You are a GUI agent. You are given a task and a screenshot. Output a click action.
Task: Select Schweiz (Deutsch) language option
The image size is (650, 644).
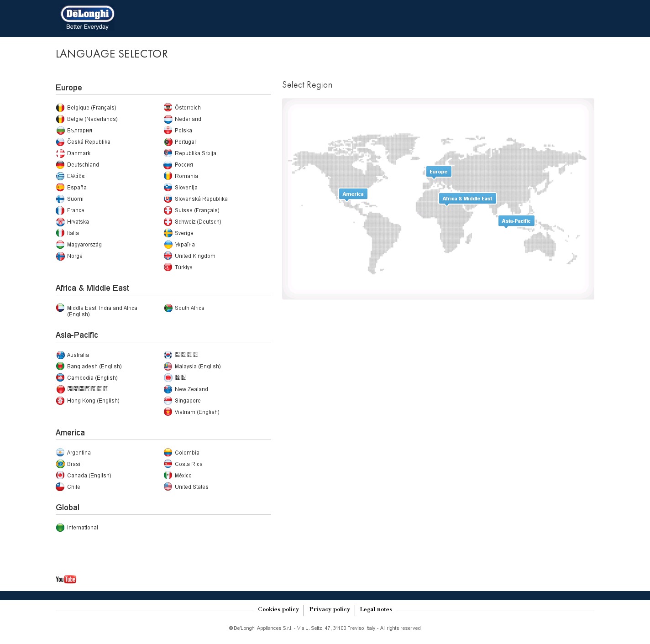198,222
